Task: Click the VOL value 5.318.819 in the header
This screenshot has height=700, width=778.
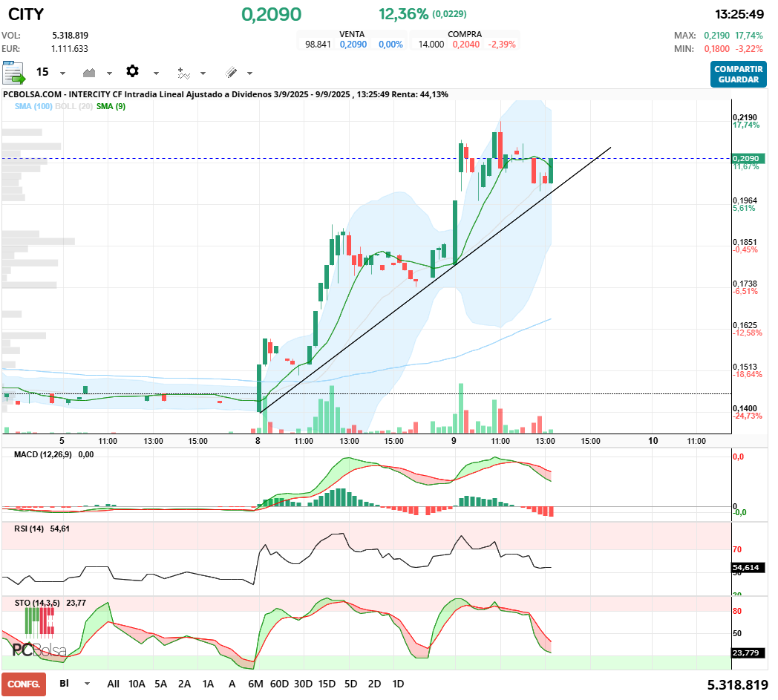Action: [x=70, y=35]
